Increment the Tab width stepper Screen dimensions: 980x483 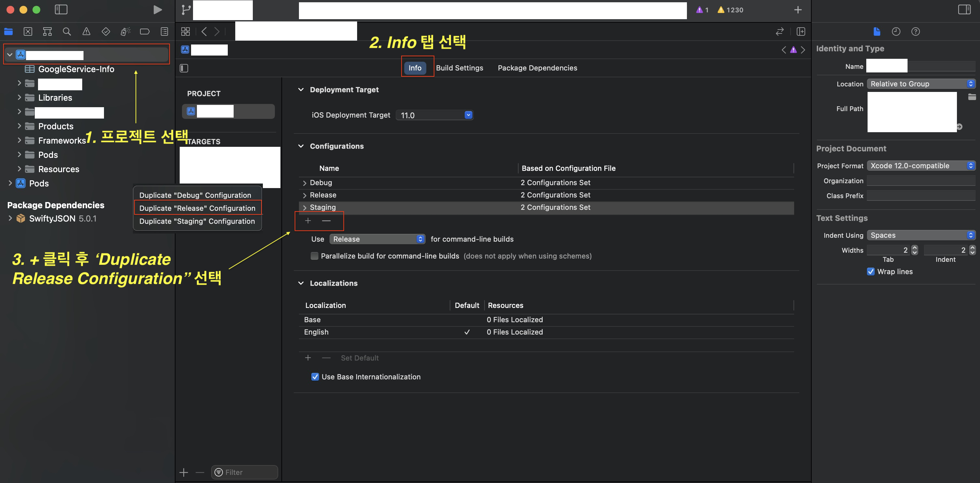point(915,248)
